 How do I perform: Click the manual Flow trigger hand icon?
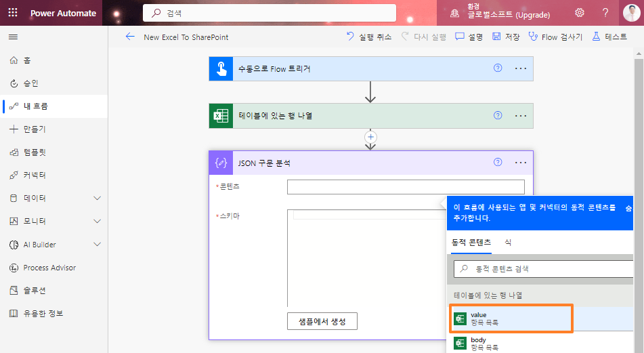[221, 68]
